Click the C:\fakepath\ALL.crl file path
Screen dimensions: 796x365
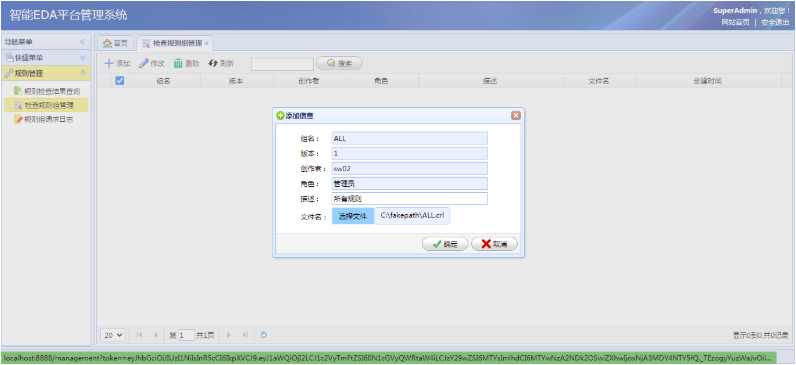point(412,215)
